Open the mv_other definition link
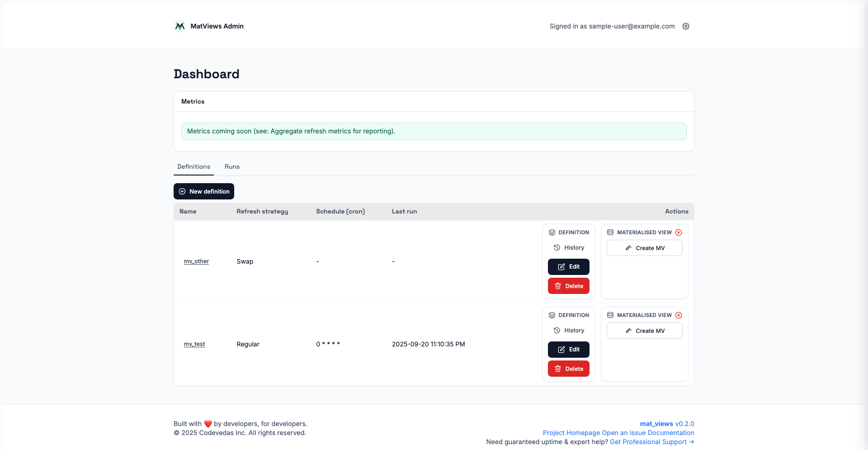The image size is (868, 450). [x=196, y=261]
